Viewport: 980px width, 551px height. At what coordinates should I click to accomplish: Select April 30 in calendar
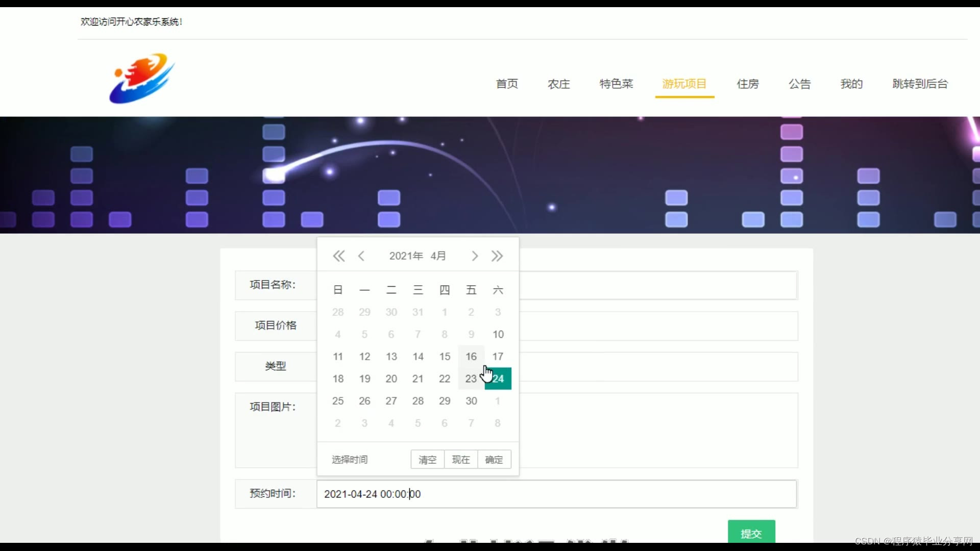[x=471, y=401]
